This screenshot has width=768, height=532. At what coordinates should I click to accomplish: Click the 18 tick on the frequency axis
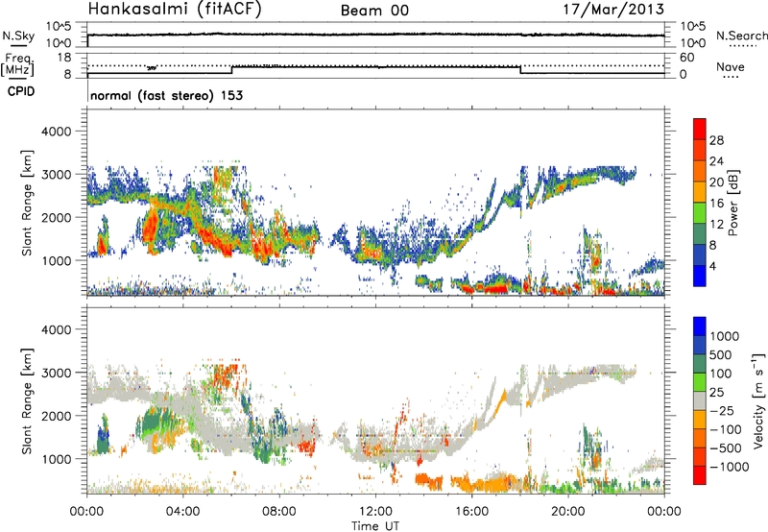[x=64, y=57]
